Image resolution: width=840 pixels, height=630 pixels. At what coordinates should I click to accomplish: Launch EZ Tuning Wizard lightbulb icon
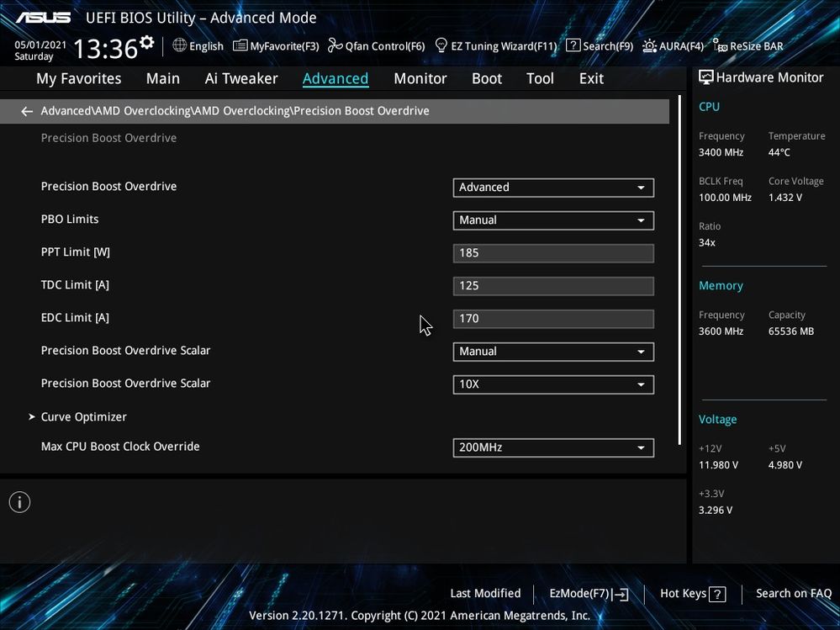coord(441,45)
